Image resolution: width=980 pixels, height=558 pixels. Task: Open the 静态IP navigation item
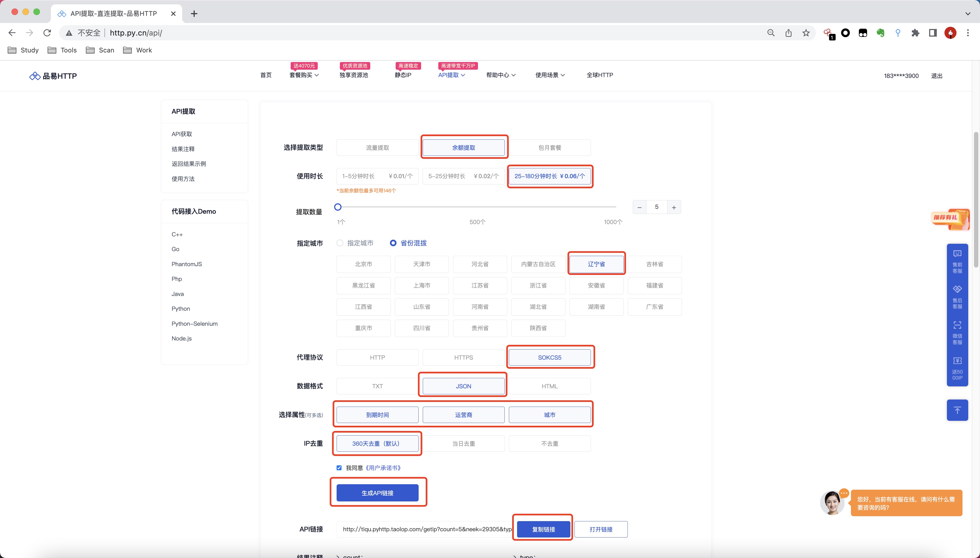pyautogui.click(x=403, y=75)
